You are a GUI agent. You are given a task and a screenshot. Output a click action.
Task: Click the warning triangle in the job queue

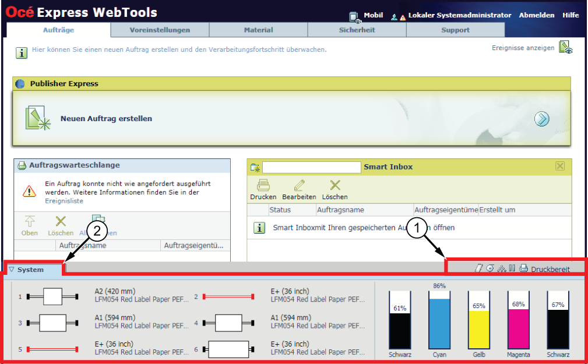tap(29, 191)
